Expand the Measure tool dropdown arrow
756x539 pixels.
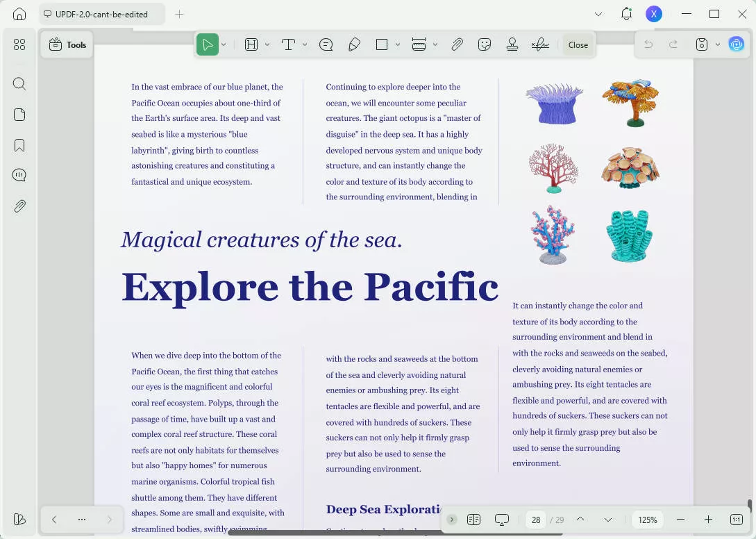(435, 45)
